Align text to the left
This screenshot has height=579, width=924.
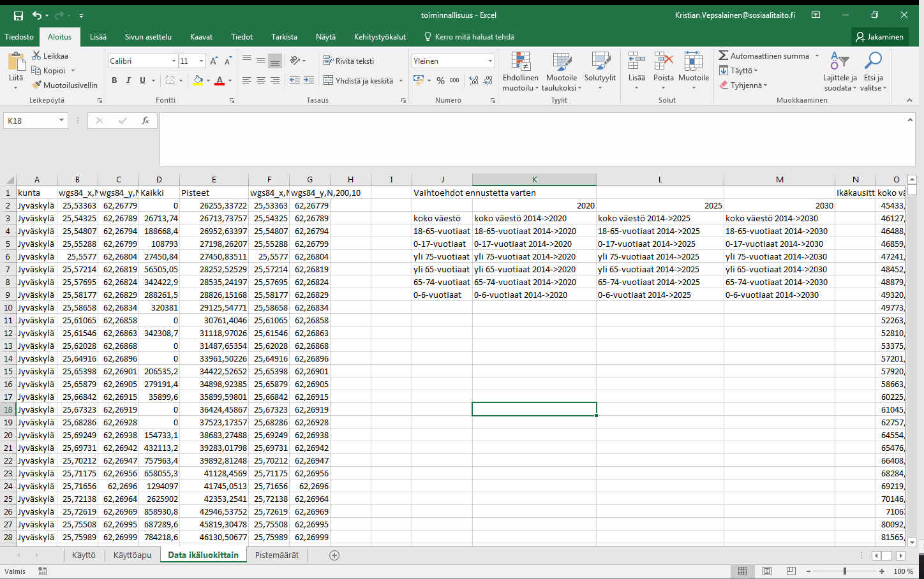pyautogui.click(x=247, y=80)
